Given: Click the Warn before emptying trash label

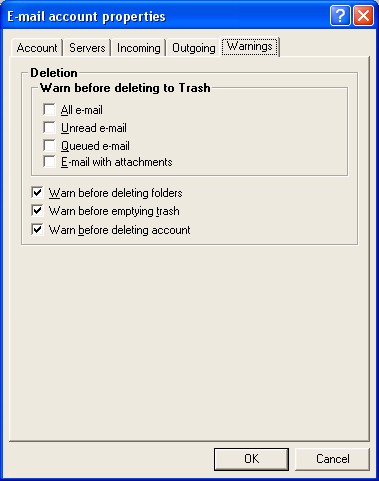Looking at the screenshot, I should [x=114, y=211].
